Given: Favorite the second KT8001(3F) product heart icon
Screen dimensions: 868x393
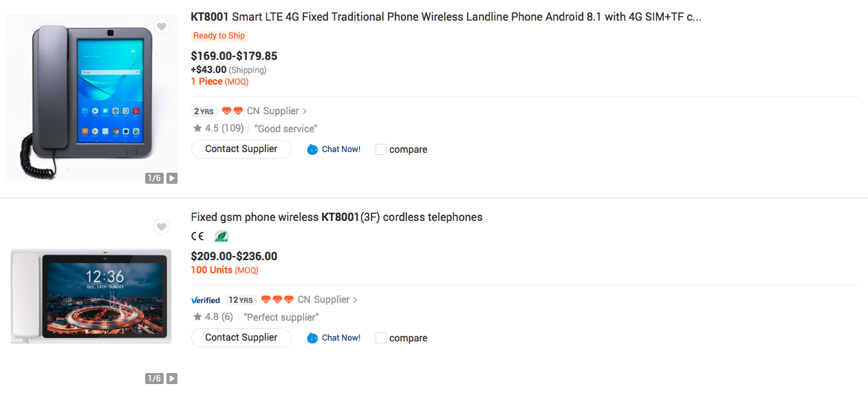Looking at the screenshot, I should (x=161, y=226).
